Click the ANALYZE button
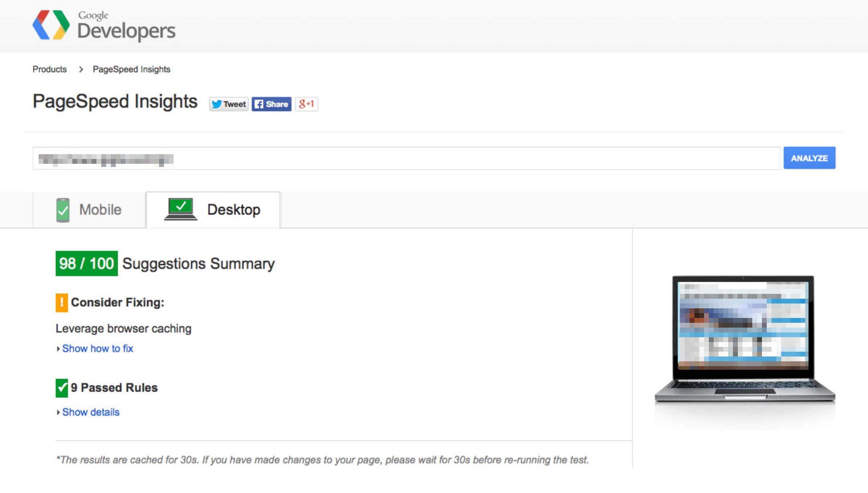This screenshot has height=493, width=868. [810, 158]
